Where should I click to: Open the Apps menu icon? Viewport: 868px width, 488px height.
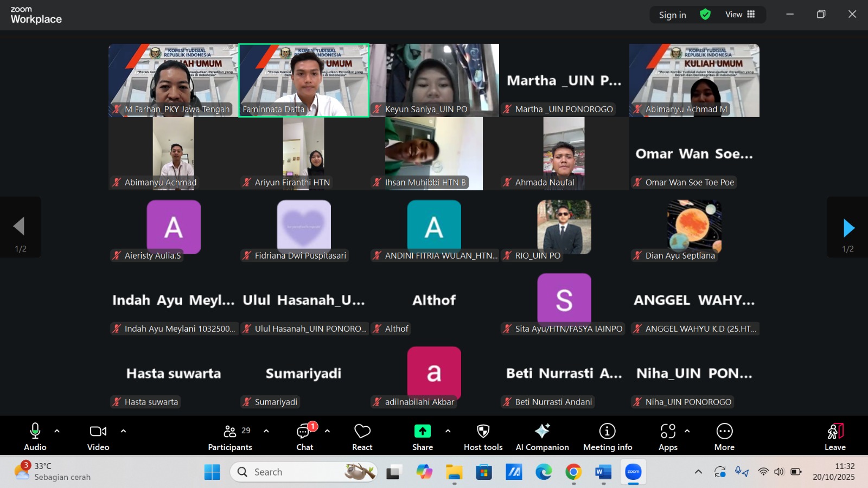[668, 437]
